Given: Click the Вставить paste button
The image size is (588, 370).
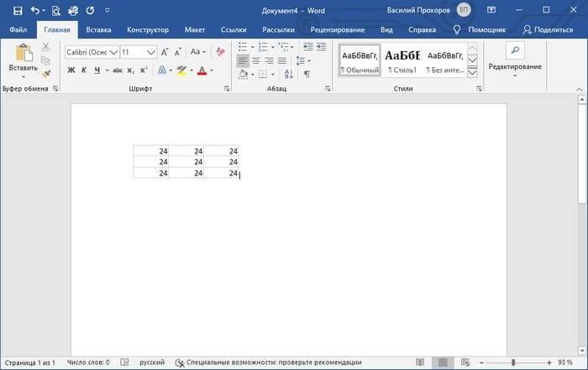Looking at the screenshot, I should pyautogui.click(x=23, y=60).
